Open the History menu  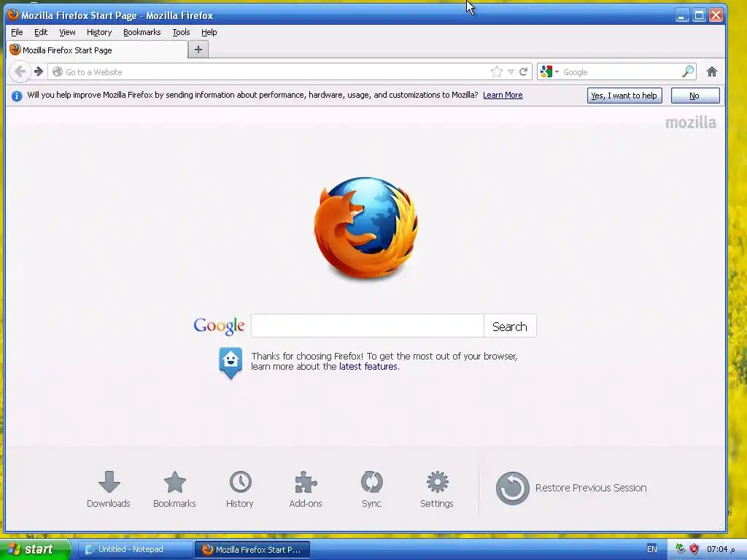99,32
